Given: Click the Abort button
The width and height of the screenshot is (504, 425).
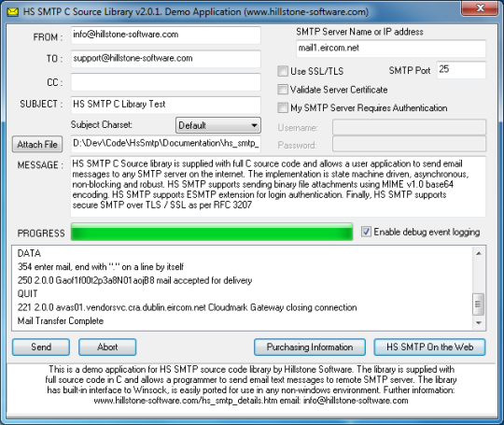Looking at the screenshot, I should pyautogui.click(x=107, y=347).
